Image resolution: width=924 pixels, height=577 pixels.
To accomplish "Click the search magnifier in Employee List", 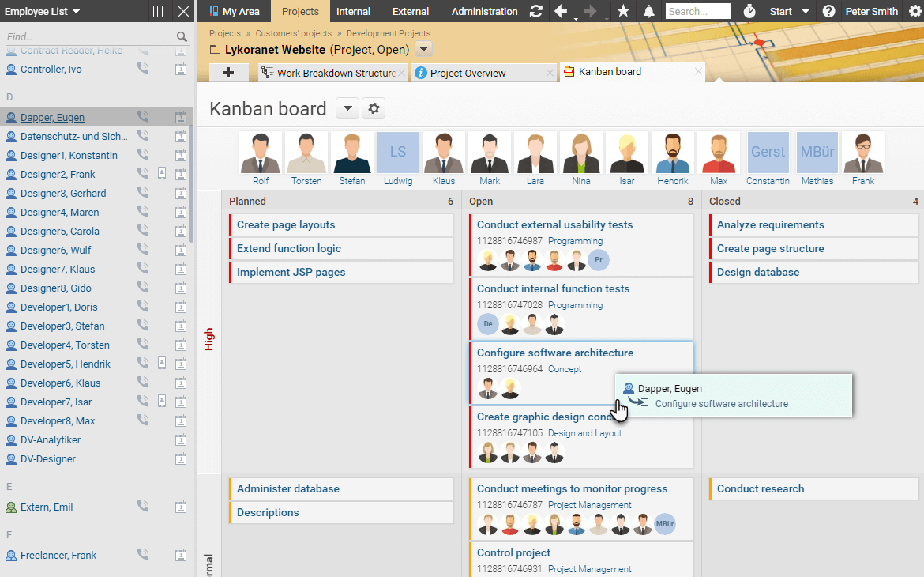I will 182,36.
